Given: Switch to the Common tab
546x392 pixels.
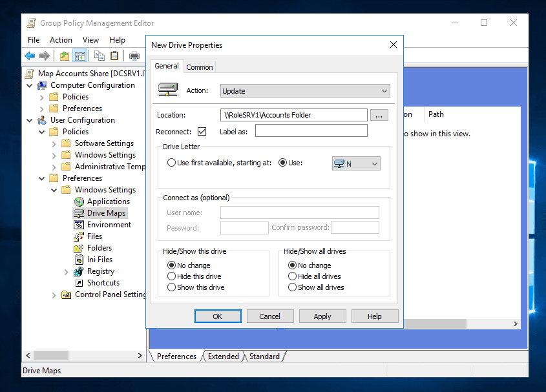Looking at the screenshot, I should [x=199, y=67].
